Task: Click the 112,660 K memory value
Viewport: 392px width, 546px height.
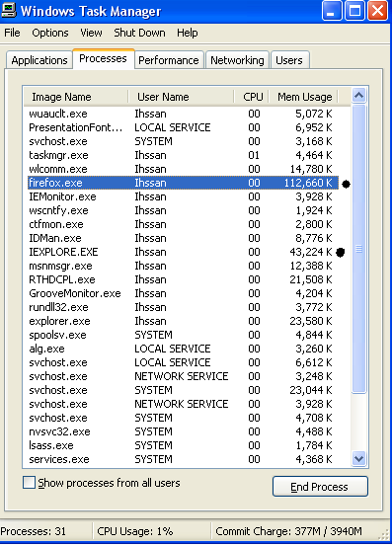Action: [308, 183]
